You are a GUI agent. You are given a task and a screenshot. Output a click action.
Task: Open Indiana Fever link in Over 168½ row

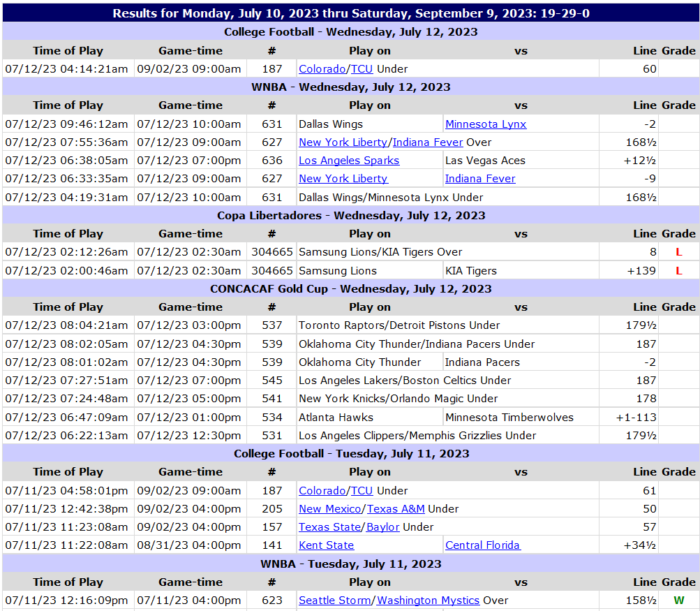click(428, 142)
